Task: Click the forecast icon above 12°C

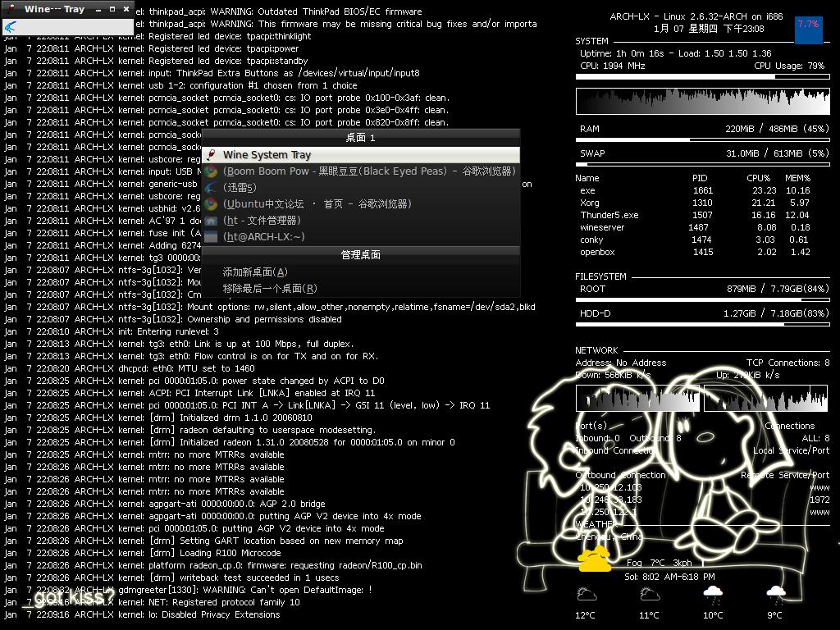Action: tap(587, 594)
